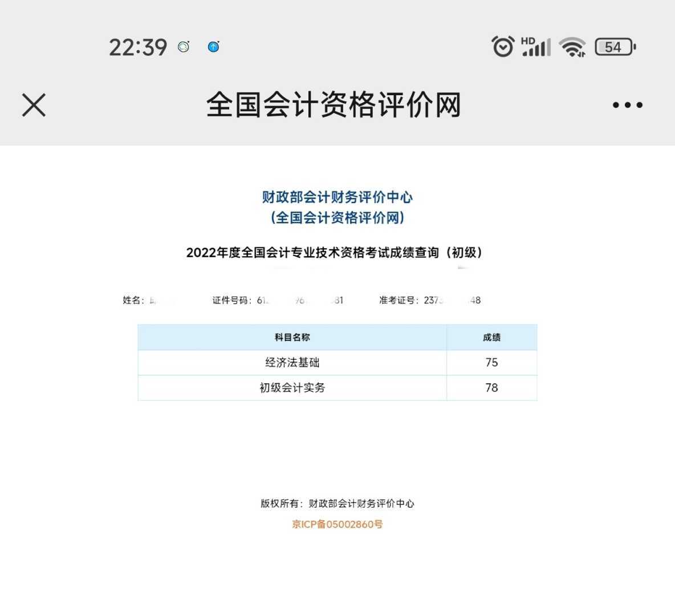Select the 经济法基础 subject row

(292, 362)
